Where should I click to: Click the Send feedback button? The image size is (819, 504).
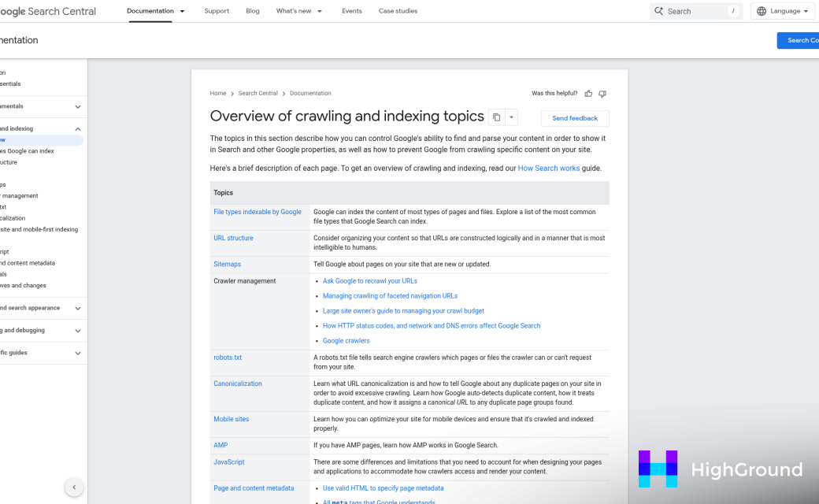tap(574, 117)
